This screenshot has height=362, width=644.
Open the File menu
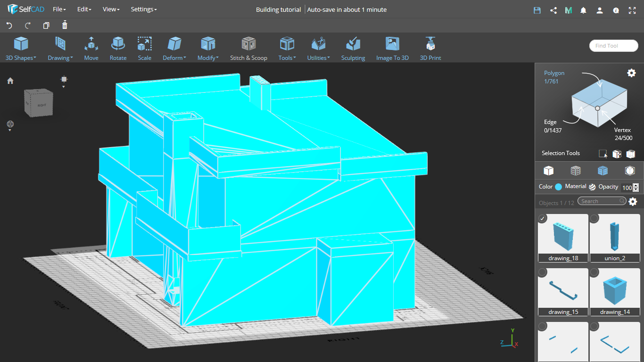pos(59,9)
